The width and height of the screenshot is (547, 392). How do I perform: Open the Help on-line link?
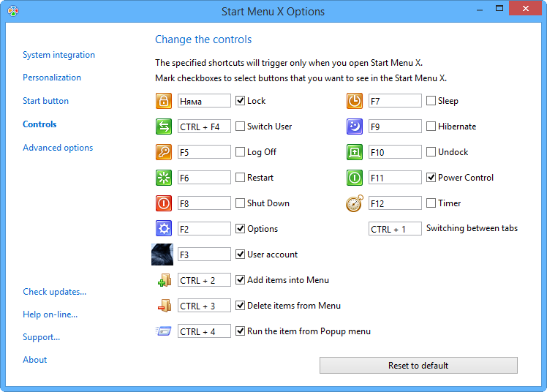50,314
